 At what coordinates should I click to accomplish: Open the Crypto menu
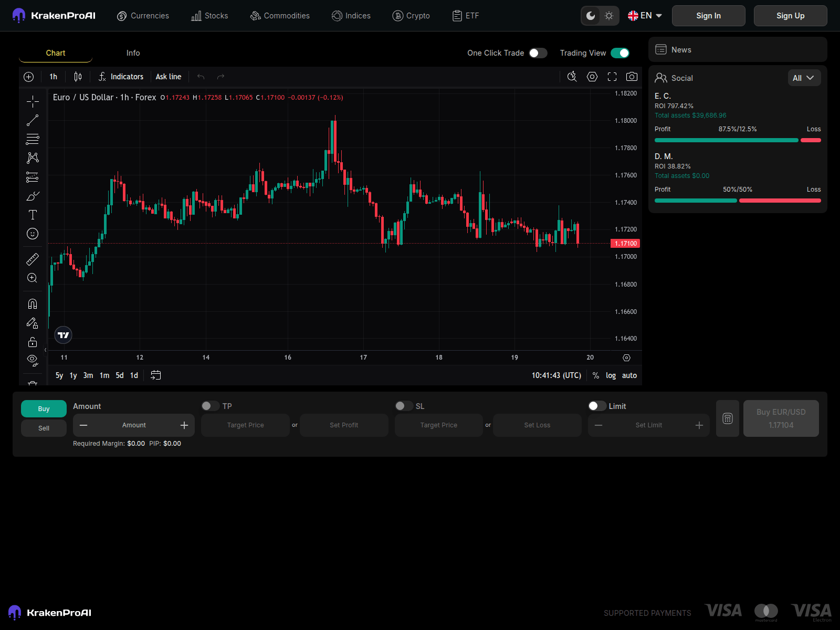(x=411, y=16)
